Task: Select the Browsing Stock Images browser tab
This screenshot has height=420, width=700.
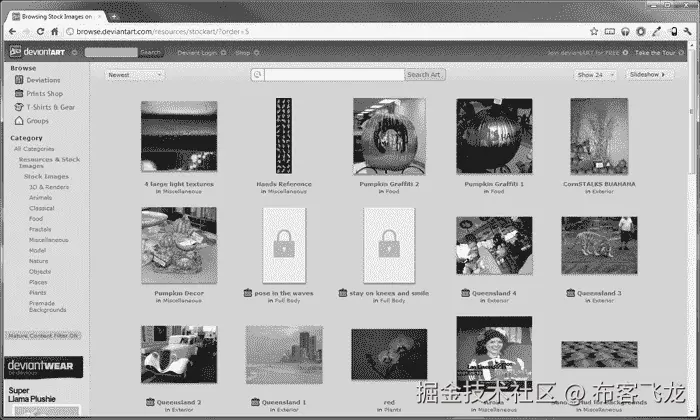Action: (57, 17)
